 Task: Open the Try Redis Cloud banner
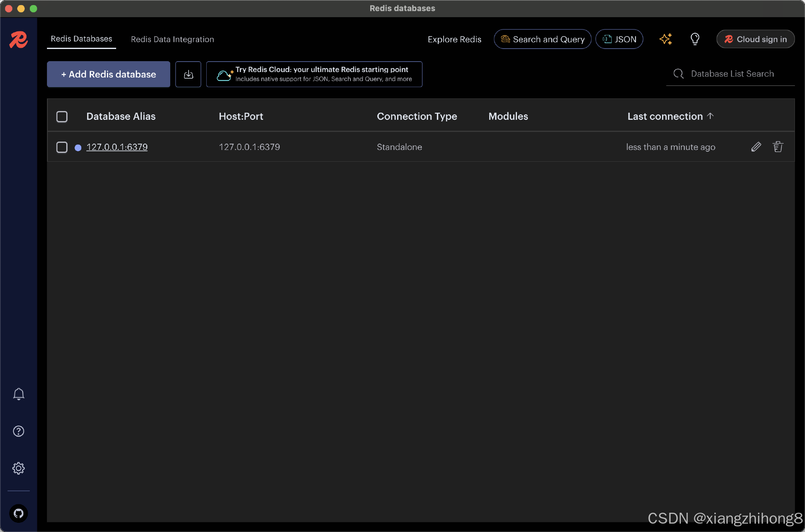click(x=314, y=74)
